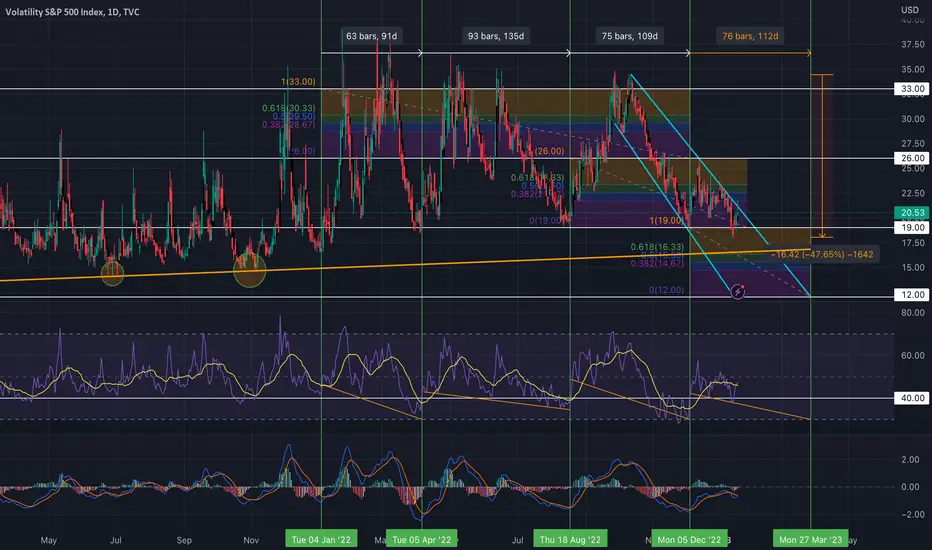Click the purple lightning event icon
932x550 pixels.
coord(738,292)
